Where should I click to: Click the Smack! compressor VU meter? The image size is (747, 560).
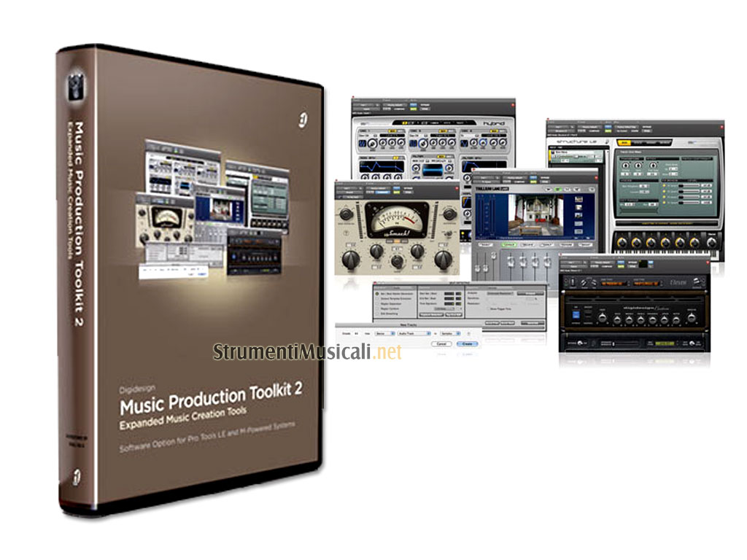397,217
